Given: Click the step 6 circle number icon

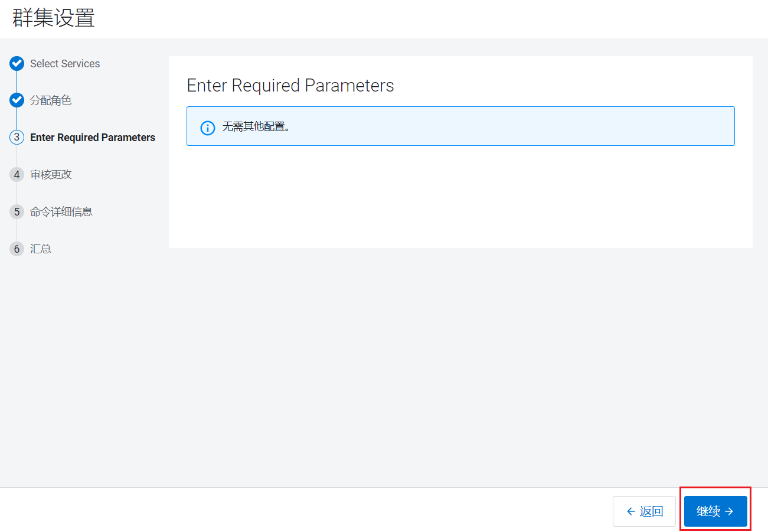Looking at the screenshot, I should [17, 249].
